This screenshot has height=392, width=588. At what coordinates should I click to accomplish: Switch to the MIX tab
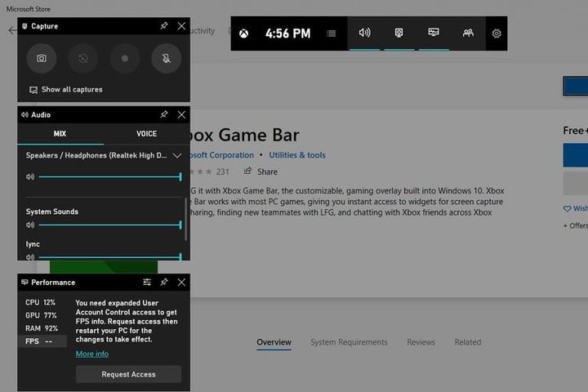[x=60, y=134]
